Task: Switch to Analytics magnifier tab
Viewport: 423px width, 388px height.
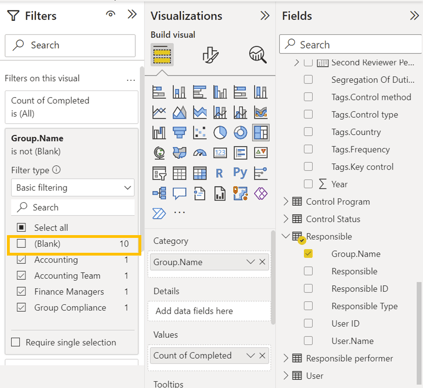Action: 258,54
